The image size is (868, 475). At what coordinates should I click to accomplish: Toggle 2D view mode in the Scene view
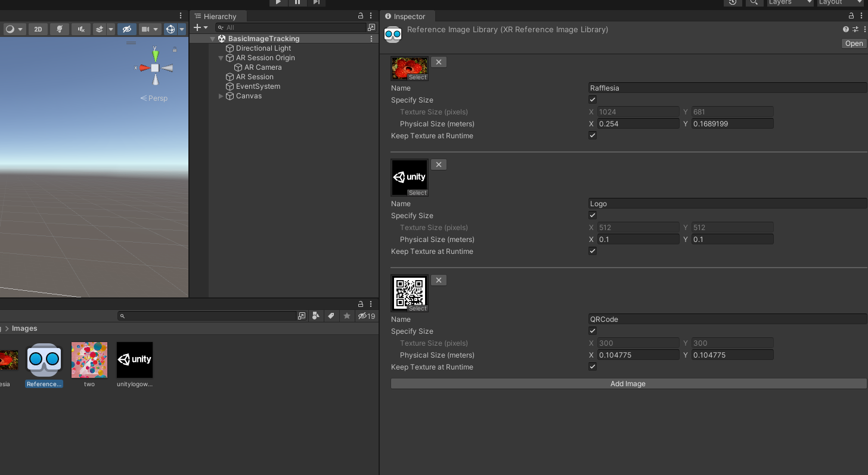38,29
